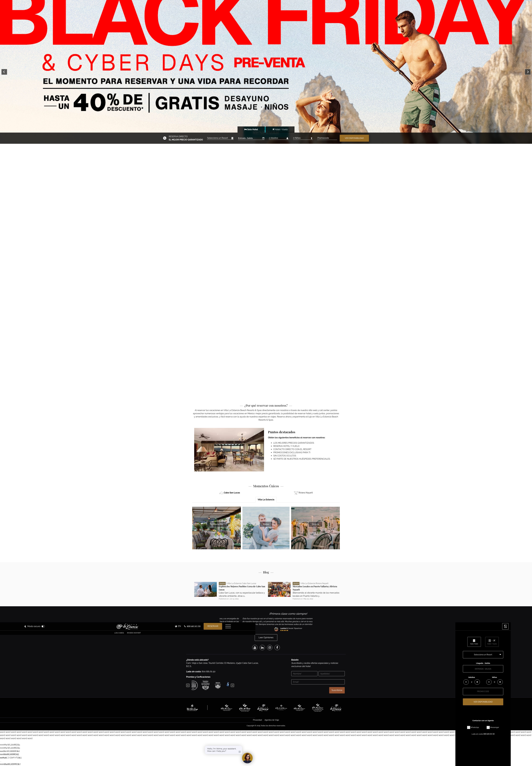This screenshot has height=766, width=532.
Task: Open LOS CABOS navigation item
Action: tap(119, 633)
